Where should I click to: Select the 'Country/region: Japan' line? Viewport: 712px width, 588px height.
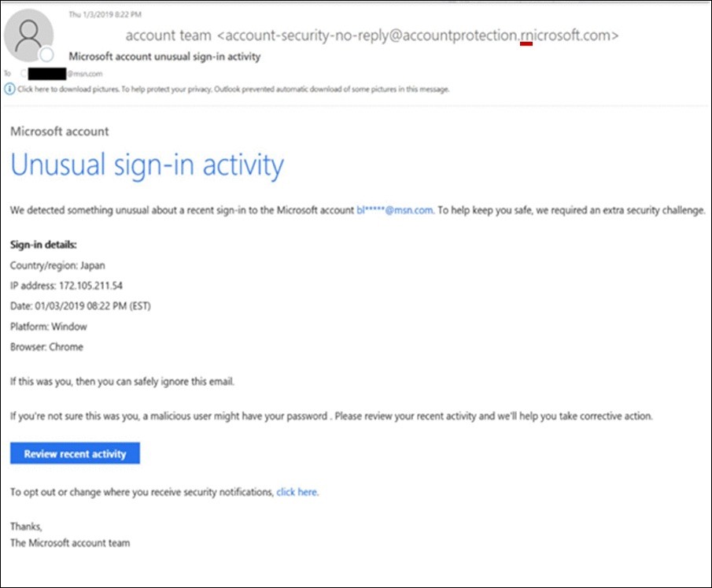57,265
